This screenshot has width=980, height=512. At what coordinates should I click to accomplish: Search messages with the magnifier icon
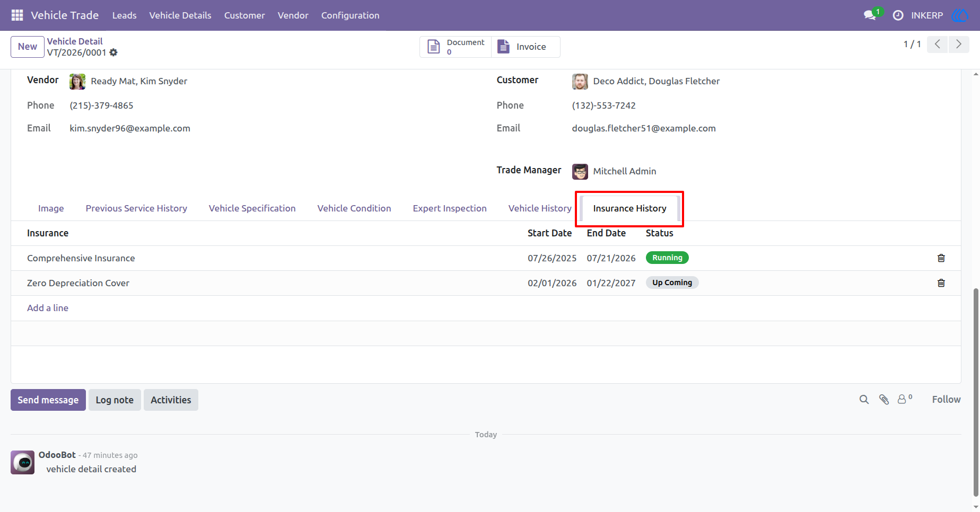point(864,400)
